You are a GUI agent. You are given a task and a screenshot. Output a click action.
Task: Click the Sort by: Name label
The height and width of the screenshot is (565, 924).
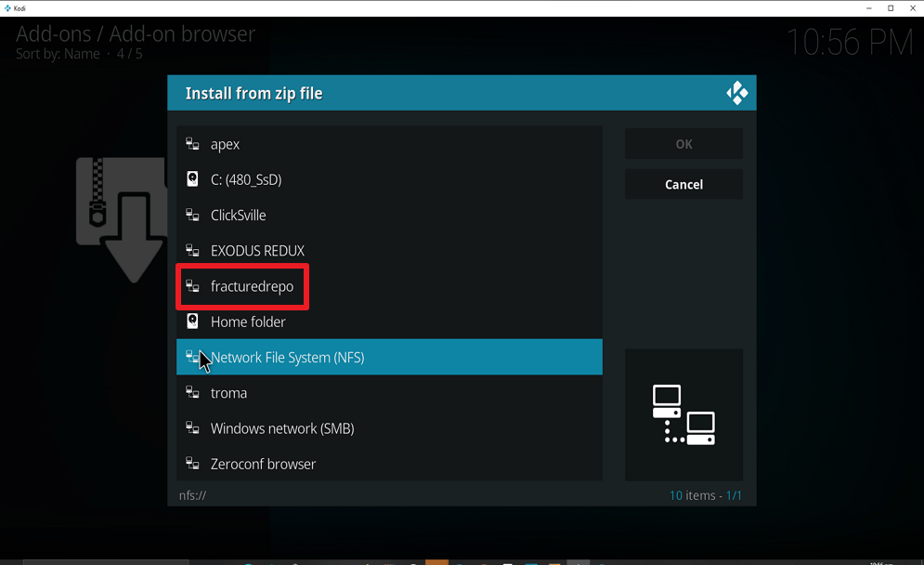(58, 54)
